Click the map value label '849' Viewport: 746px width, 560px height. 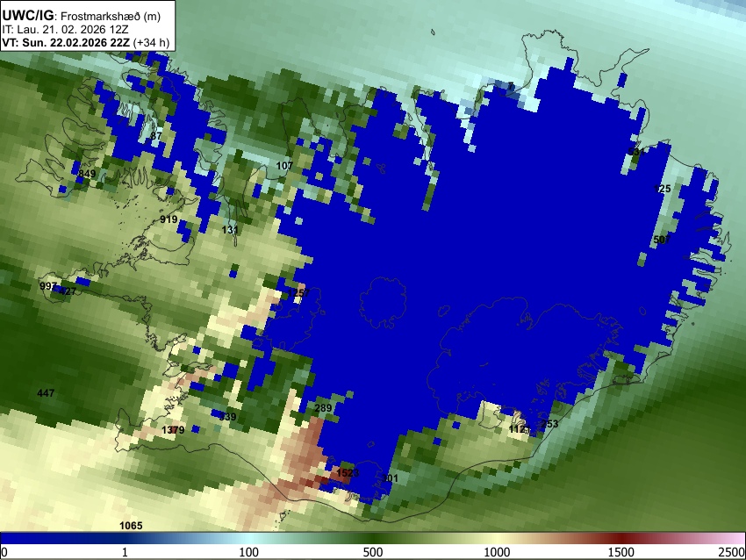pyautogui.click(x=87, y=174)
